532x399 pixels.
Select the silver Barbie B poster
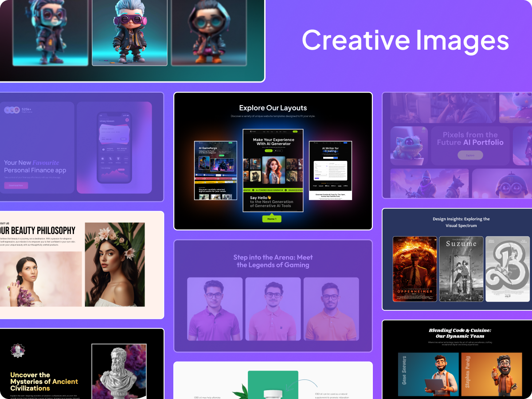508,269
